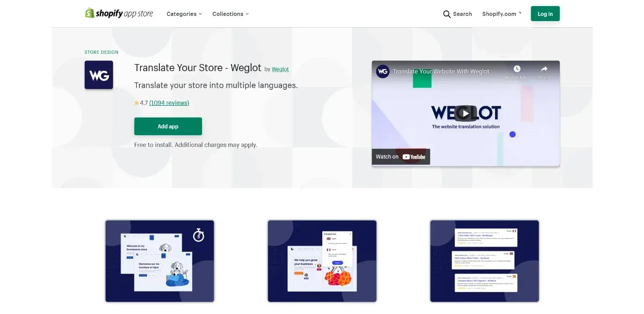Click the Weglot channel avatar in video
The image size is (644, 314).
[383, 71]
